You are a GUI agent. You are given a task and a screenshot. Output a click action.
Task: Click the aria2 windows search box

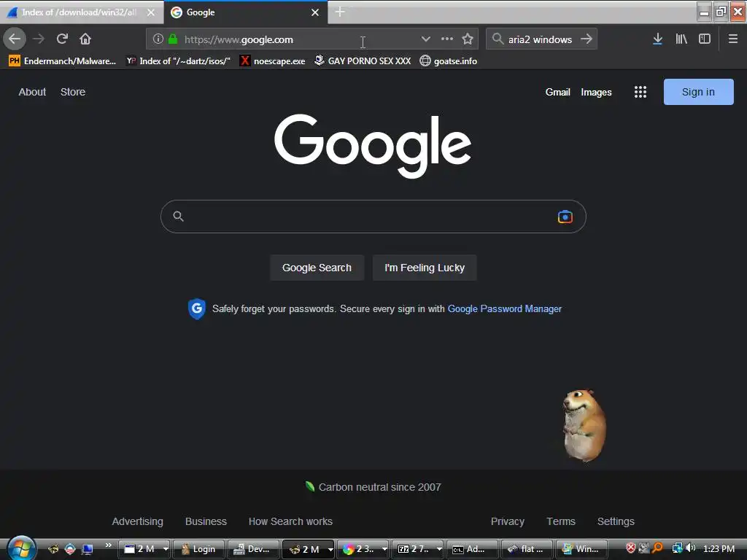pos(541,39)
